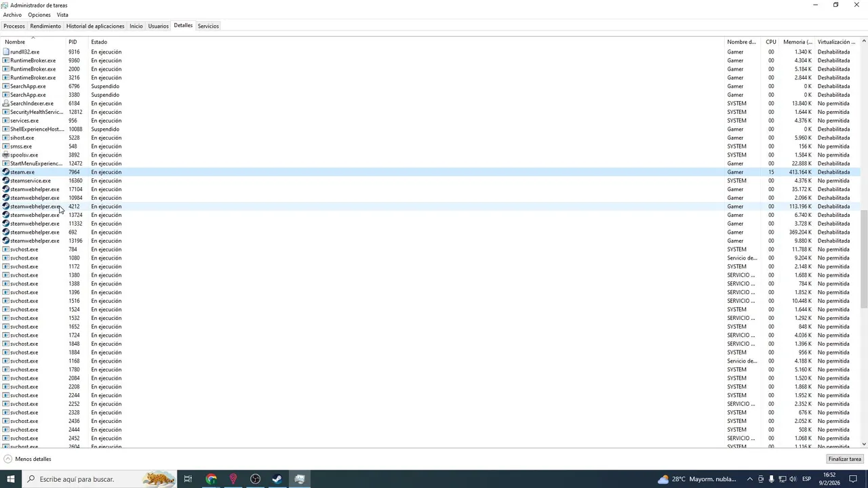Viewport: 868px width, 488px height.
Task: Switch to the Usuarios tab
Action: [159, 26]
